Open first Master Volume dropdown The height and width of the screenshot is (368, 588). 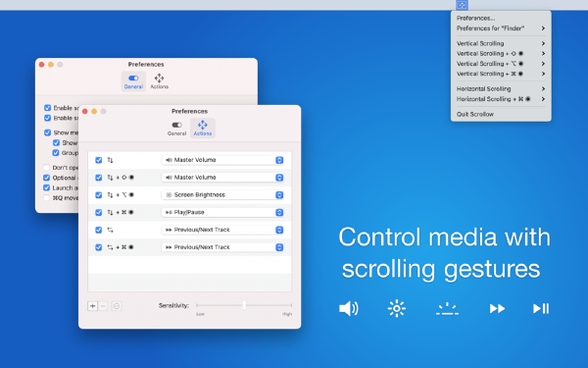[x=222, y=160]
